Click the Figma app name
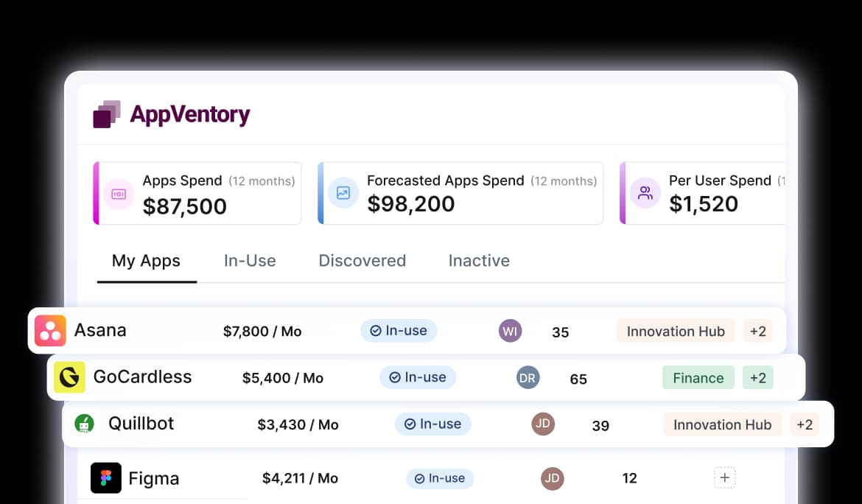Image resolution: width=862 pixels, height=504 pixels. [x=154, y=479]
